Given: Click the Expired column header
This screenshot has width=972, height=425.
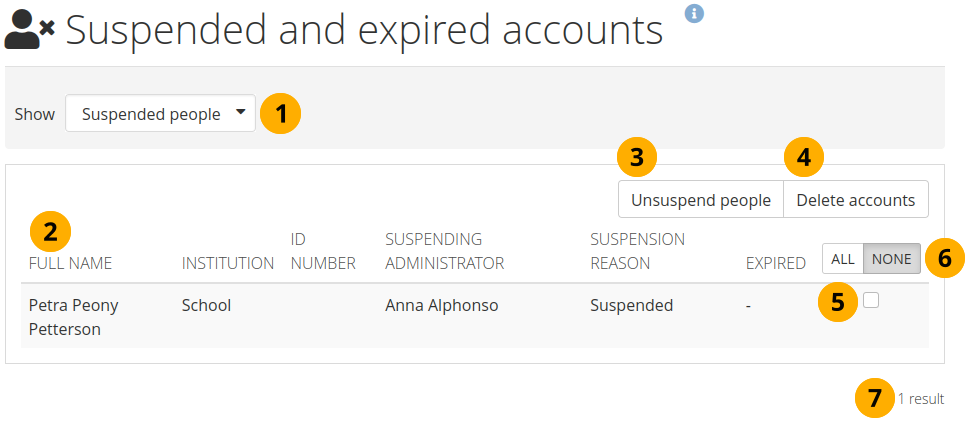Looking at the screenshot, I should click(775, 264).
